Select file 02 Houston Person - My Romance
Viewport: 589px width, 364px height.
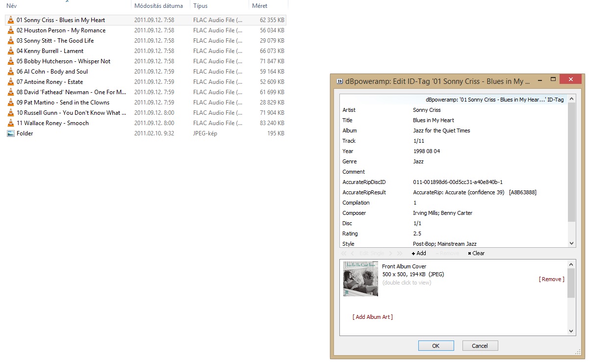coord(61,30)
